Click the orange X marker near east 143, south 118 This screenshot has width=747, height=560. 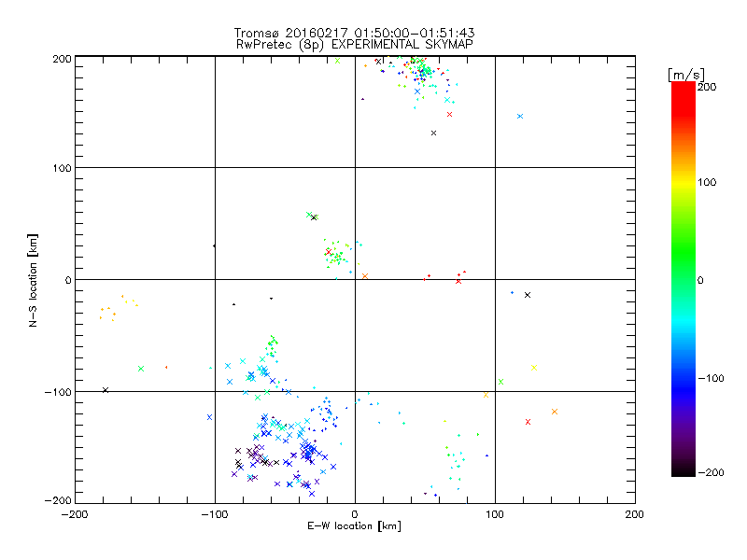(x=555, y=412)
